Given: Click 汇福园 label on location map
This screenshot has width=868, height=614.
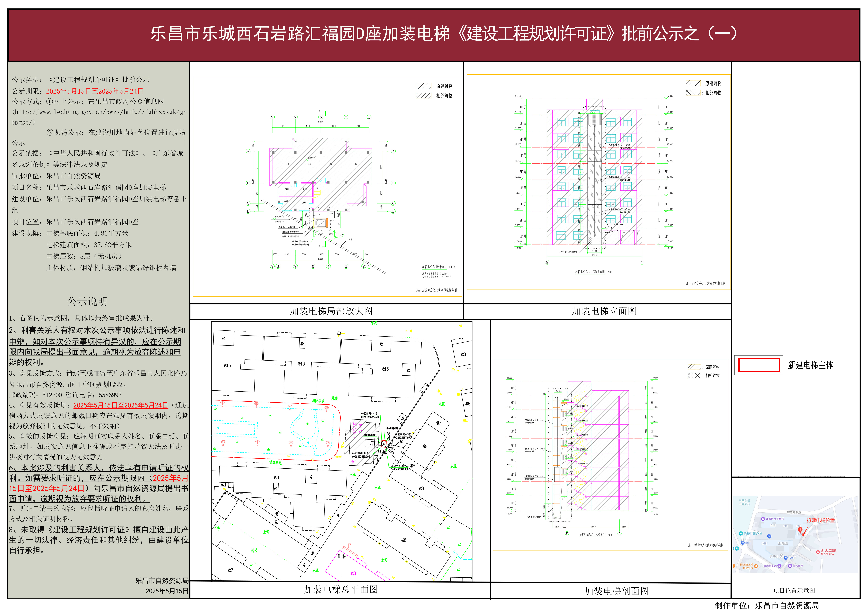Looking at the screenshot, I should pyautogui.click(x=783, y=543).
